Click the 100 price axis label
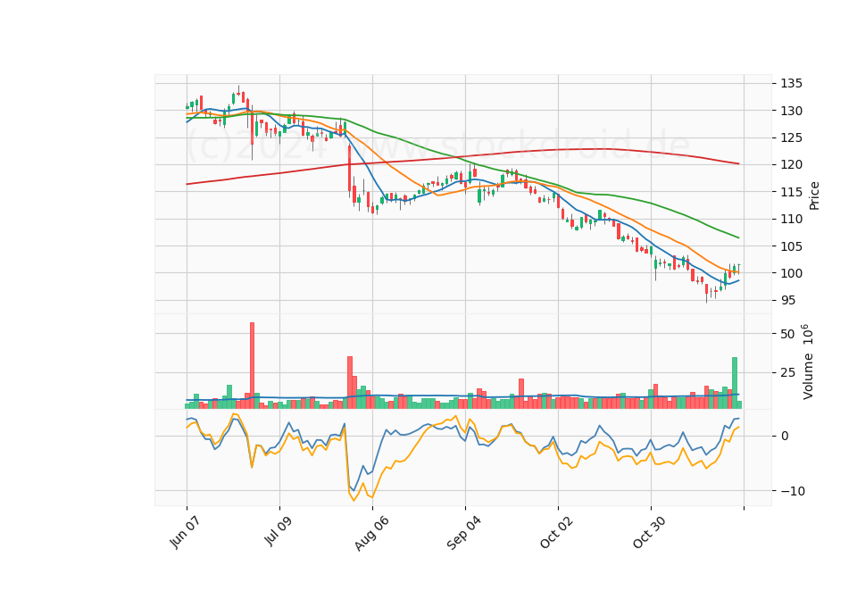 [x=791, y=273]
